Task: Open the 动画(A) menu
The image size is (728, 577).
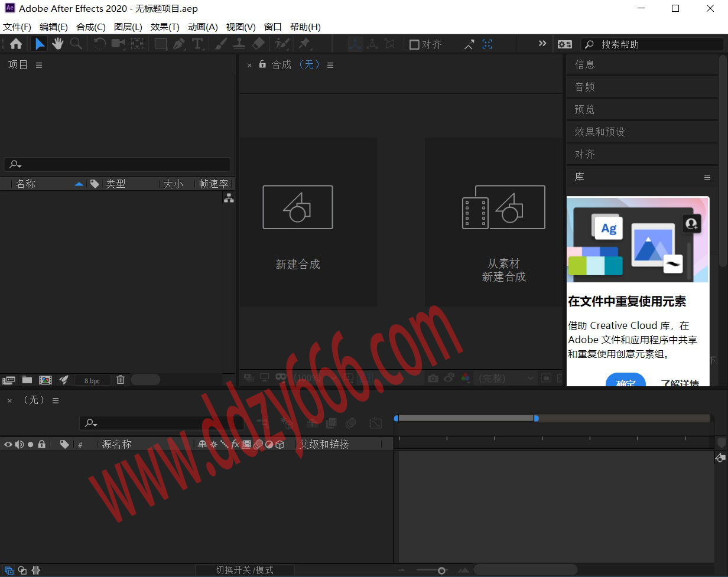Action: (203, 27)
